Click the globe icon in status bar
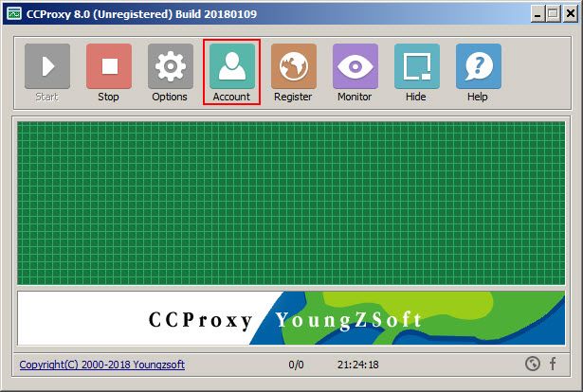 (533, 364)
